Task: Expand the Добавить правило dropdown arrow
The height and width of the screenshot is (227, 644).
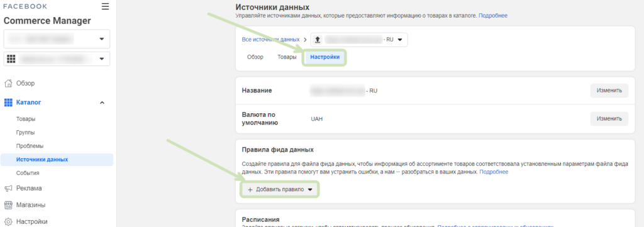Action: tap(310, 189)
